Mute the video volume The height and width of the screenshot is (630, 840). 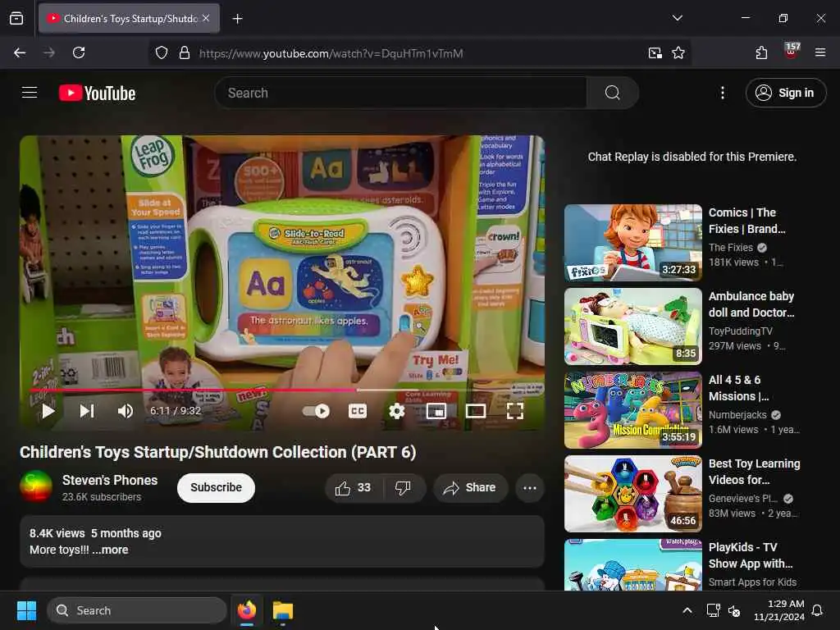tap(126, 411)
